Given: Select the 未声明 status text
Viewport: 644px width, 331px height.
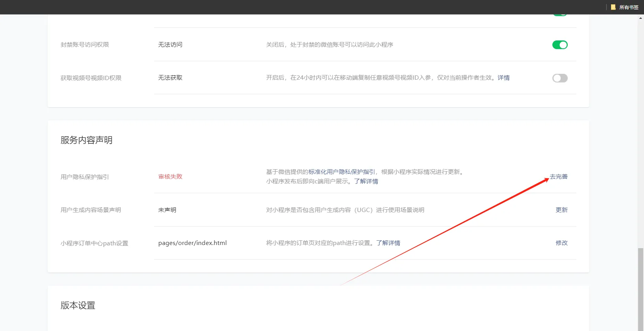Looking at the screenshot, I should point(167,210).
